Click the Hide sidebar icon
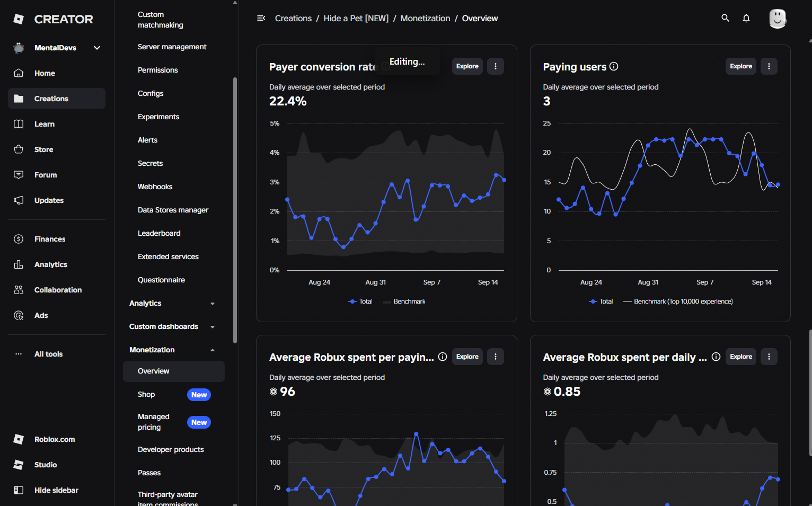Screen dimensions: 812x506 (x=19, y=490)
